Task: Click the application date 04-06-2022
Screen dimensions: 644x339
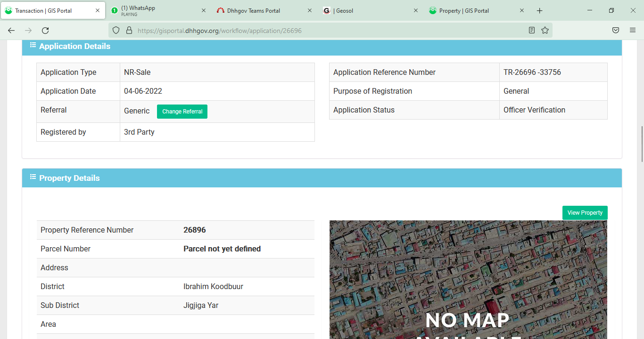Action: (143, 91)
